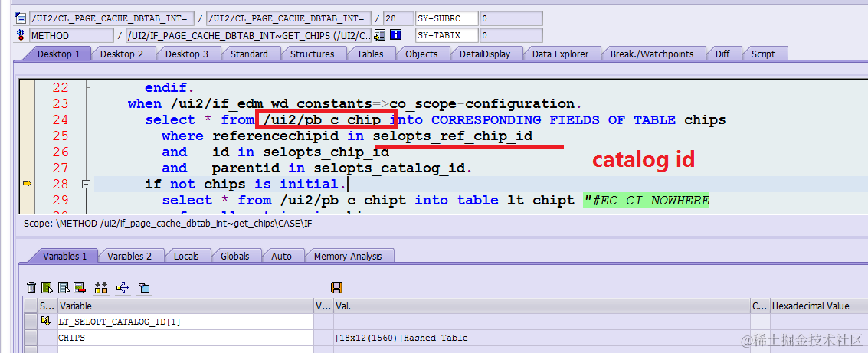Switch to the Objects tab
The height and width of the screenshot is (353, 868).
pos(421,54)
